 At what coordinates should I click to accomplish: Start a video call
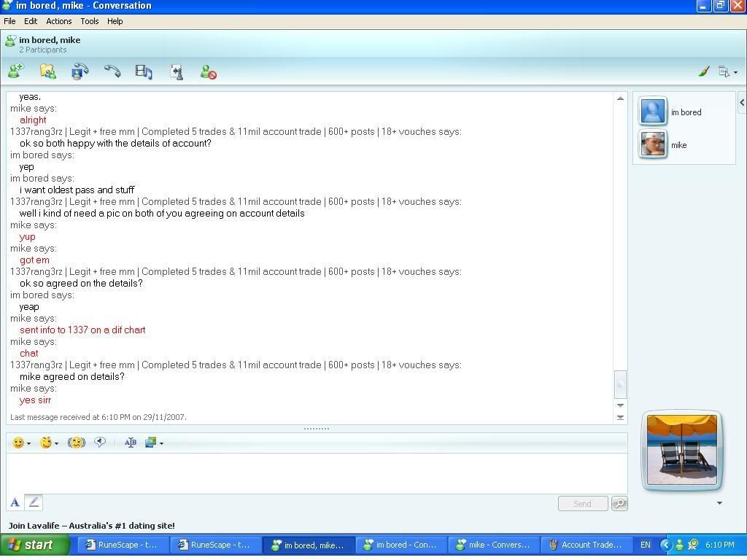[x=80, y=71]
